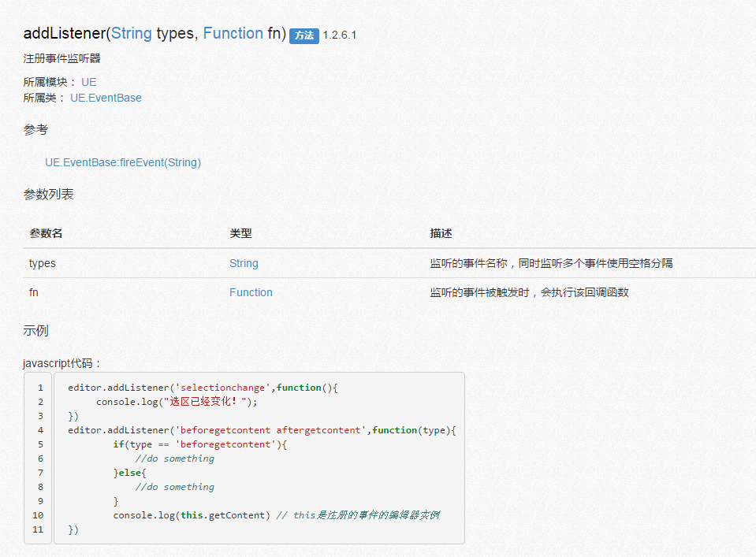The height and width of the screenshot is (557, 756).
Task: Click the addListener method name in heading
Action: (65, 33)
